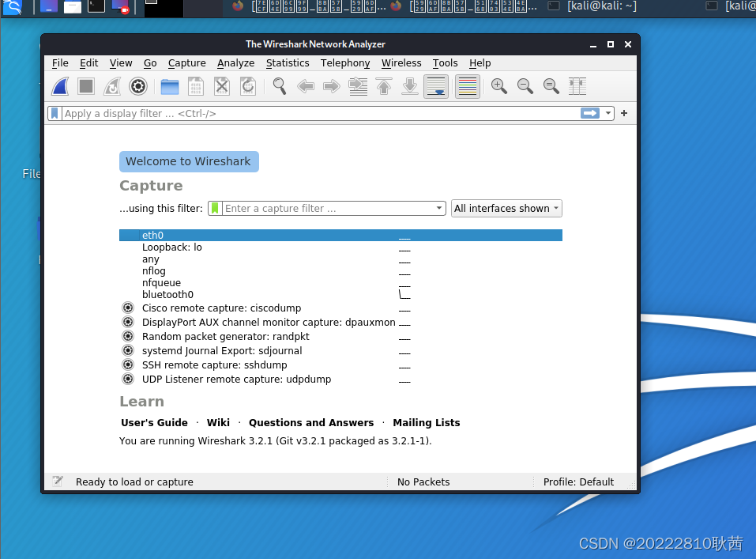The height and width of the screenshot is (559, 756).
Task: Restart the current capture icon
Action: (112, 86)
